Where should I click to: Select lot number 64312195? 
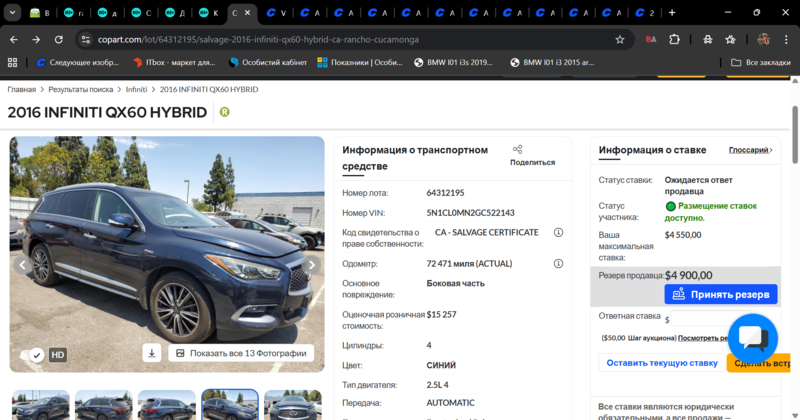click(445, 193)
